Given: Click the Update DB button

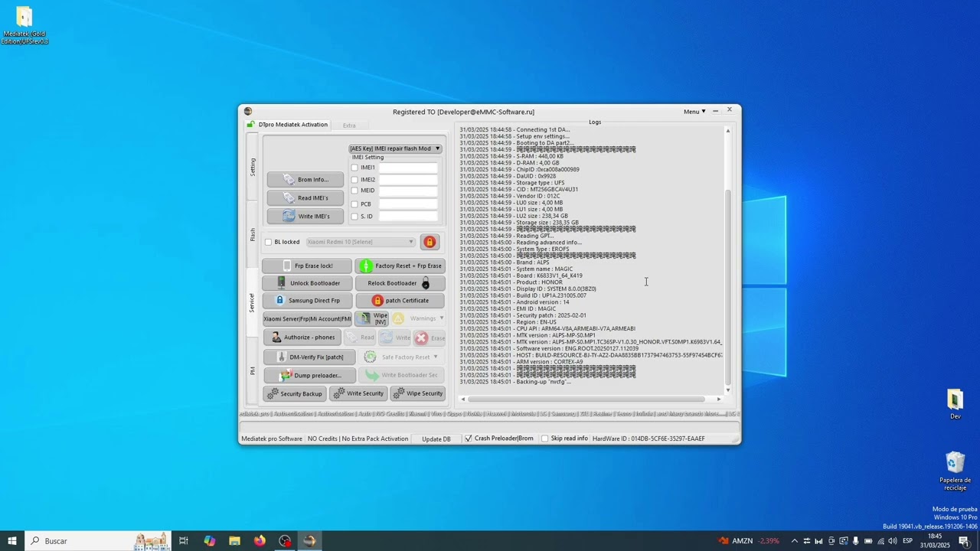Looking at the screenshot, I should 436,439.
